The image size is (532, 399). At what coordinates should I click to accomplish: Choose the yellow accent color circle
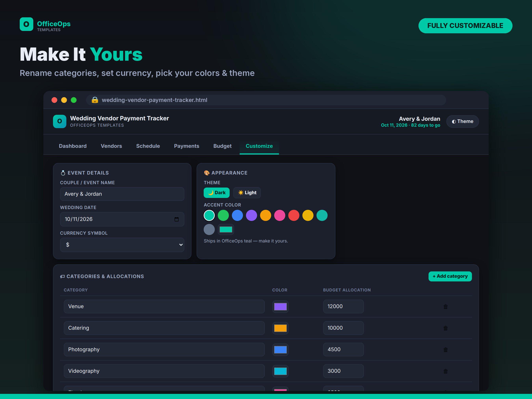tap(308, 215)
